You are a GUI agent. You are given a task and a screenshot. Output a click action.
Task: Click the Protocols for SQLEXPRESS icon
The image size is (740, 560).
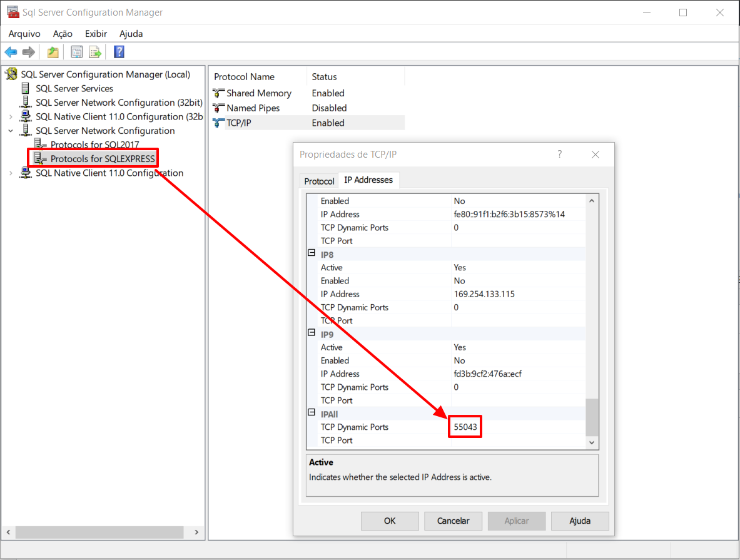tap(40, 159)
